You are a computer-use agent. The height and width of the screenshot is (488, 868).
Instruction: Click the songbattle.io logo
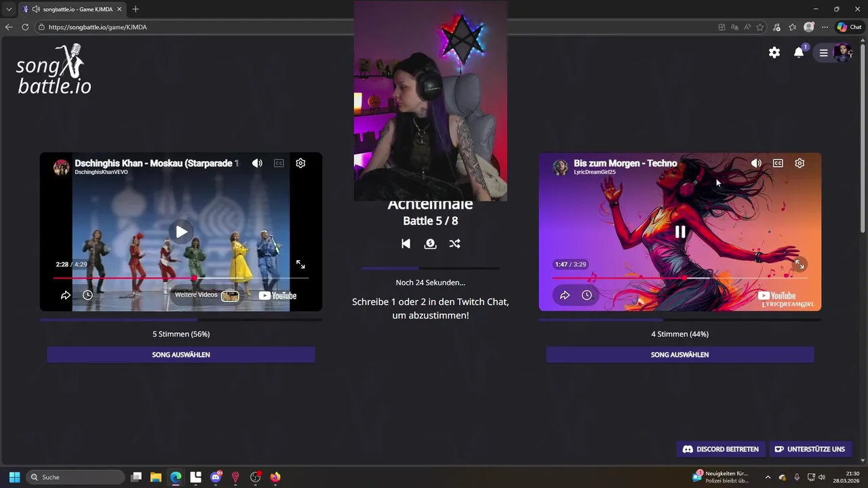(53, 69)
